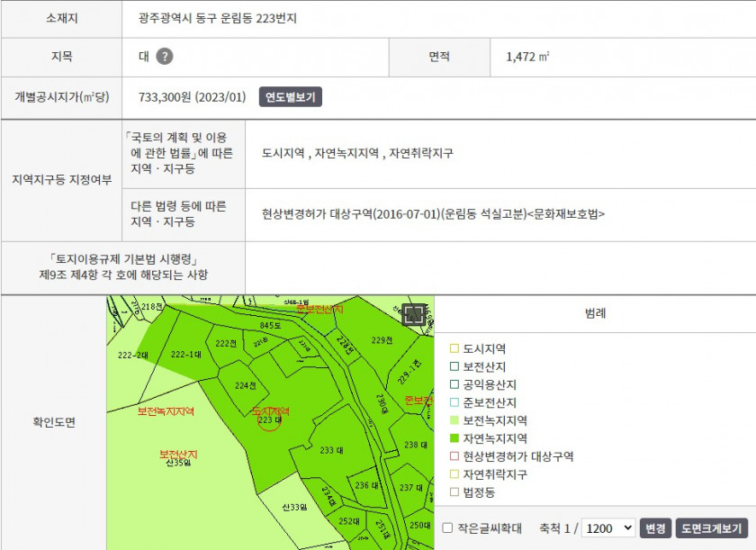
Task: Click the circled parcel 223 대 on the map
Action: point(270,420)
